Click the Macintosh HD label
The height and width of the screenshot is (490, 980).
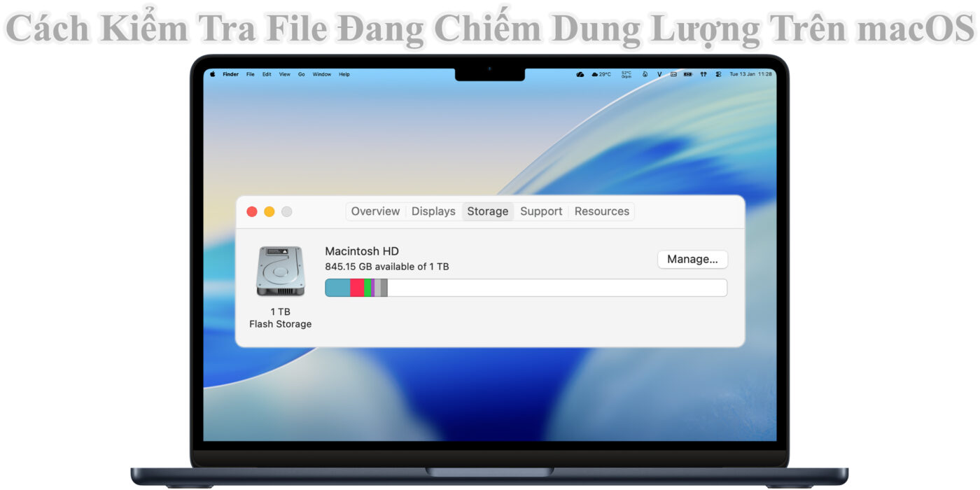[362, 251]
